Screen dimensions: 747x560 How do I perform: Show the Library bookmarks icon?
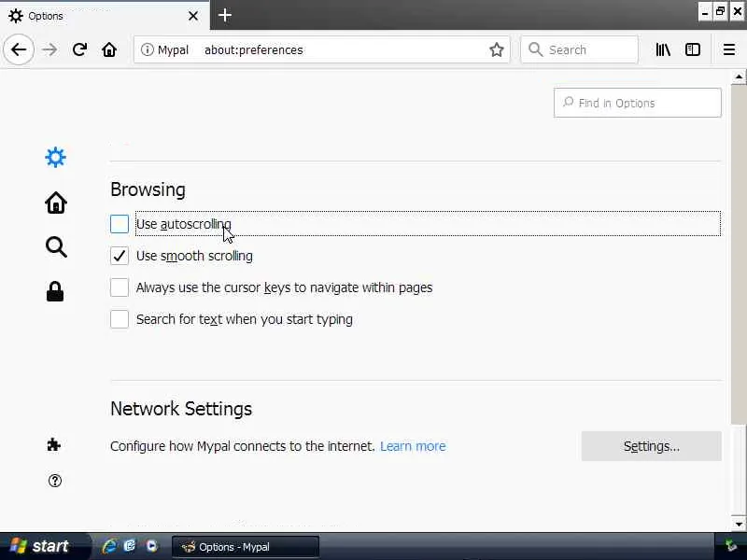[x=663, y=49]
